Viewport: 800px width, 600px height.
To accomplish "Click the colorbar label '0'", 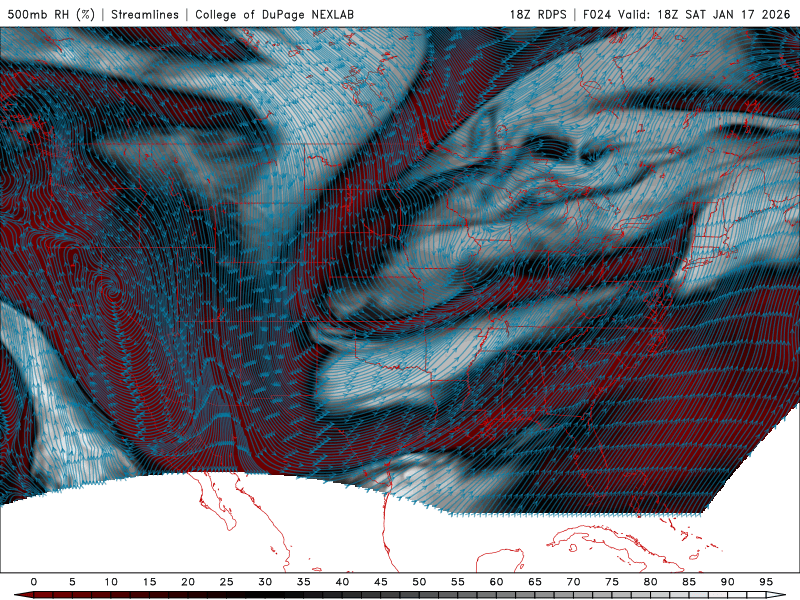I will [34, 582].
